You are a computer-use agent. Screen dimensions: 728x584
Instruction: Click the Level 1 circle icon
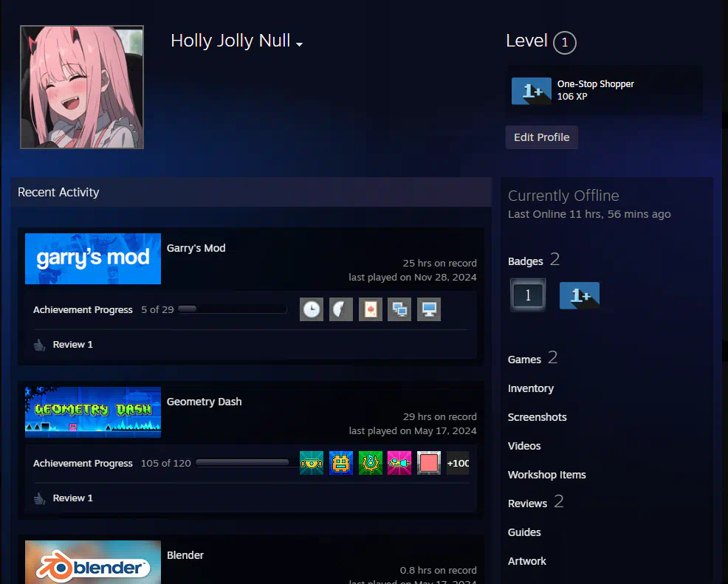click(565, 43)
